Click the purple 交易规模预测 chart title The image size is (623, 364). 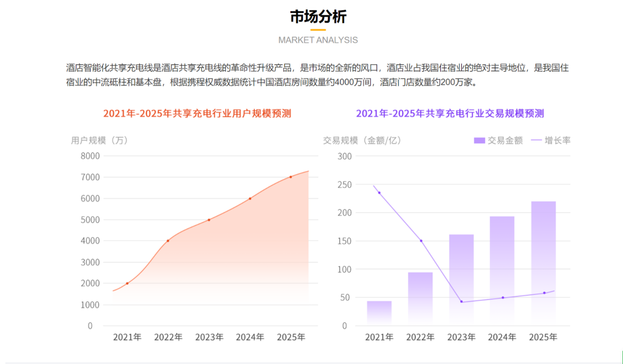click(x=450, y=113)
